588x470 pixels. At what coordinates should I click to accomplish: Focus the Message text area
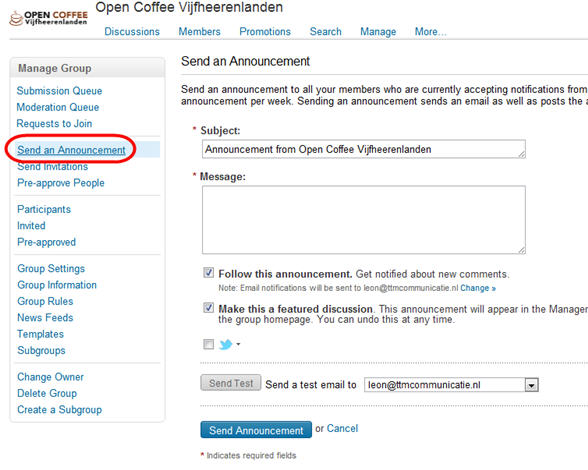(364, 220)
